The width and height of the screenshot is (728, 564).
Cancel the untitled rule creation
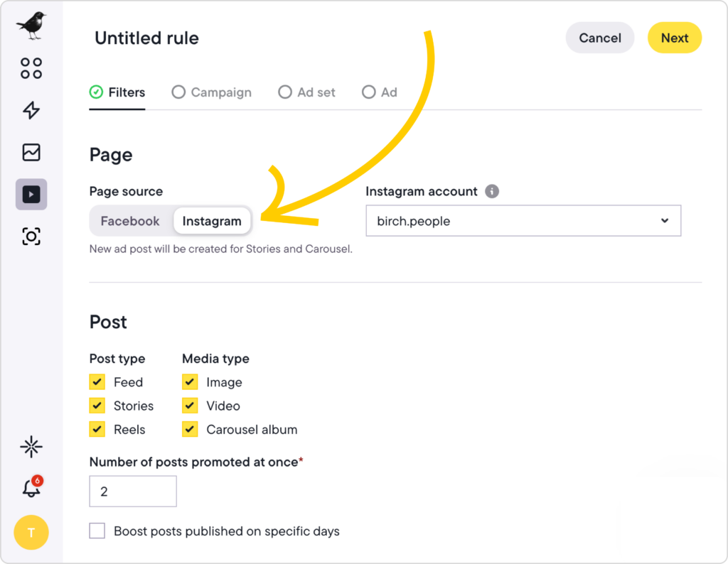tap(599, 38)
